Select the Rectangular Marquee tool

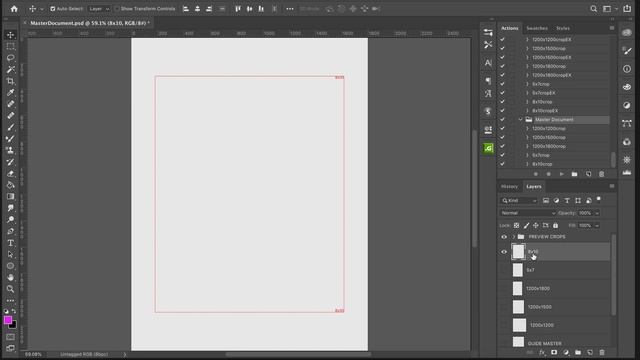pyautogui.click(x=11, y=46)
